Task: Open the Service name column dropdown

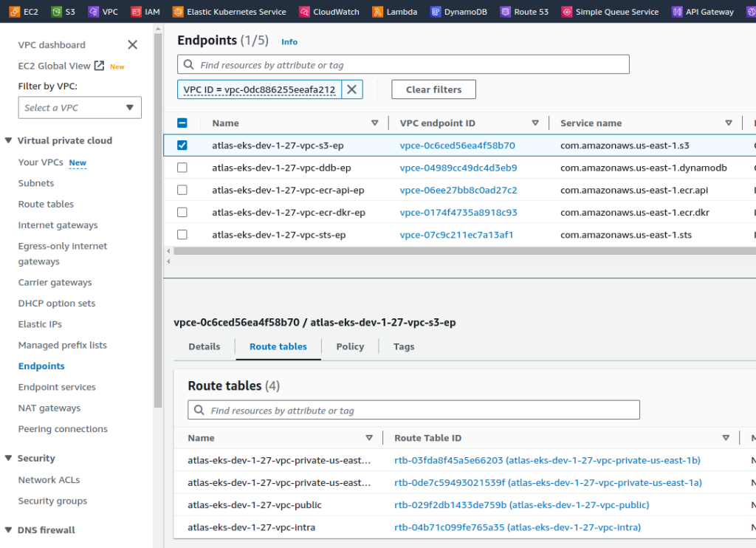Action: tap(726, 123)
